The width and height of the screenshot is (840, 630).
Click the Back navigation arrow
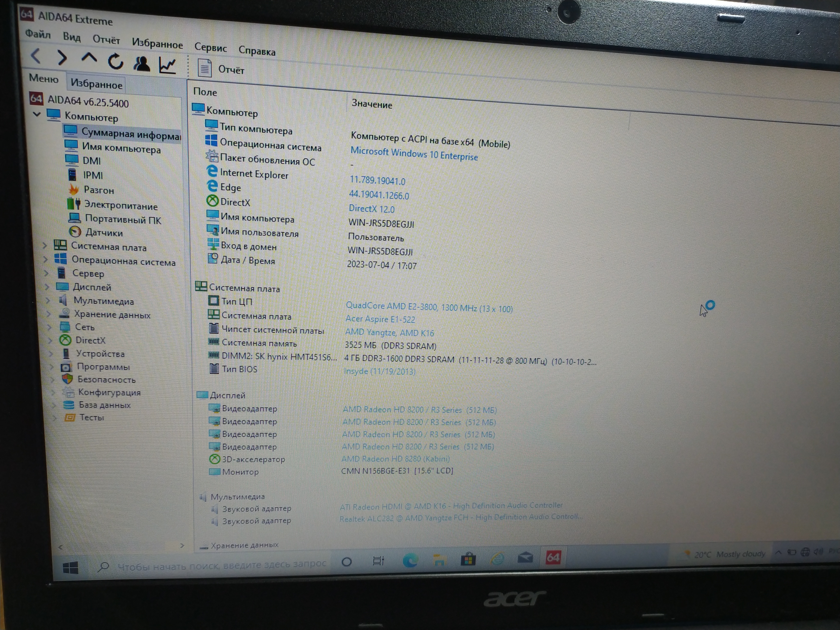(36, 56)
